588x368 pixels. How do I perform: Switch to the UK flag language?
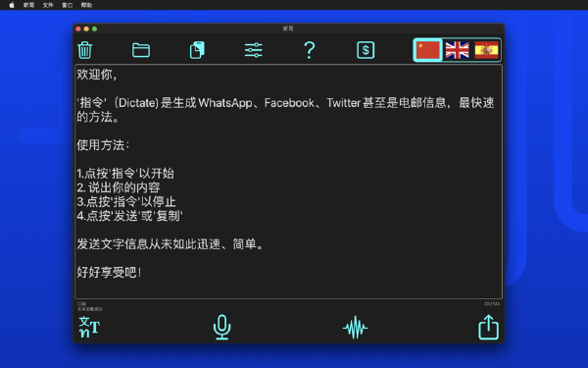(x=457, y=50)
